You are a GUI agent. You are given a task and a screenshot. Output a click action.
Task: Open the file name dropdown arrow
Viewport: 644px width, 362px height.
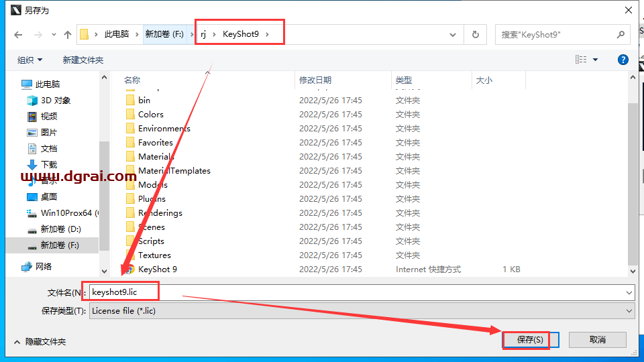(629, 293)
